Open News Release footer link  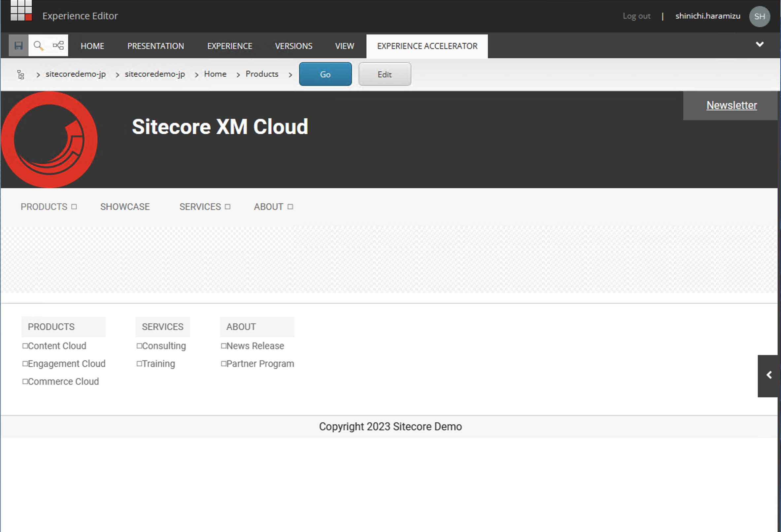pos(255,346)
